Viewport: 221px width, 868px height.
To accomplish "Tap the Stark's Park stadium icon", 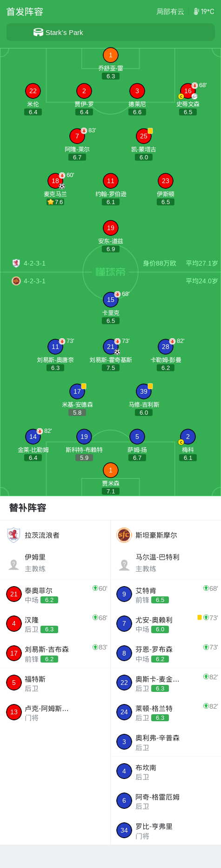I will point(38,32).
